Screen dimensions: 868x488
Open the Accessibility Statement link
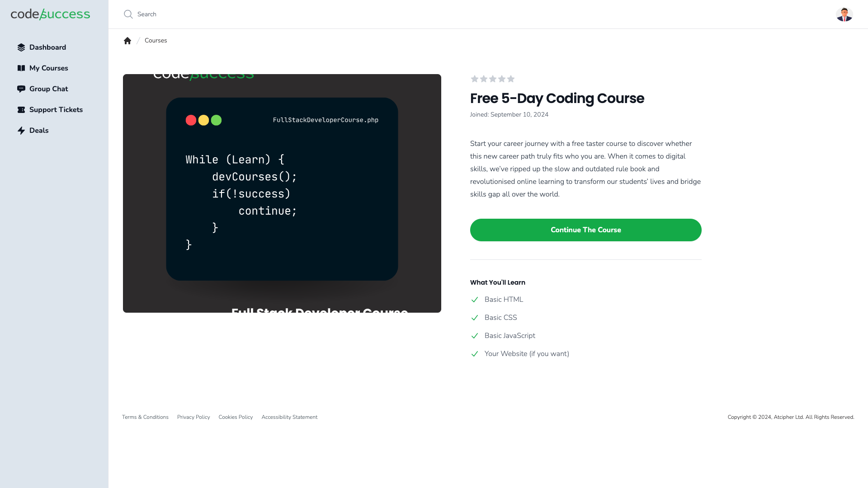point(289,417)
